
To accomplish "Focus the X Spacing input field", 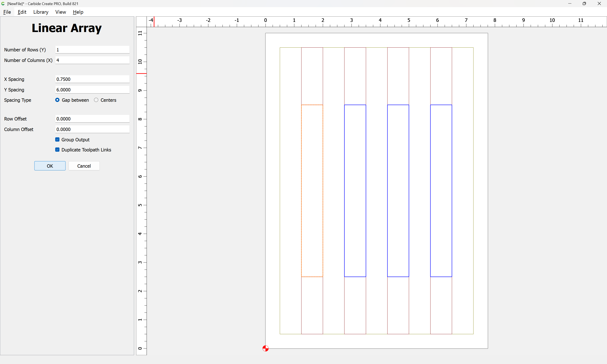I will tap(92, 79).
